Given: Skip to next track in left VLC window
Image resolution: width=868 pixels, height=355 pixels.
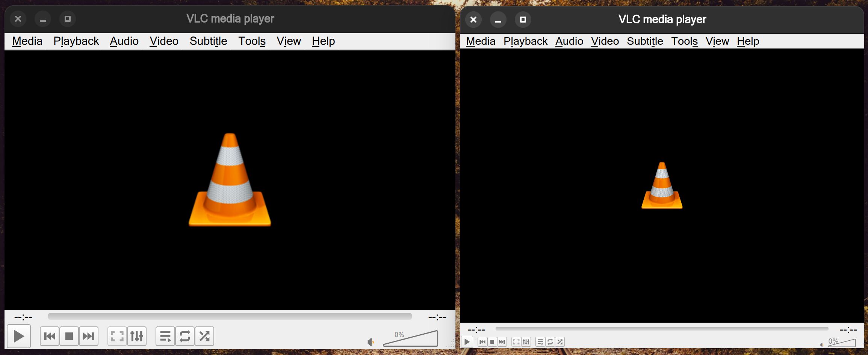Looking at the screenshot, I should [x=89, y=336].
